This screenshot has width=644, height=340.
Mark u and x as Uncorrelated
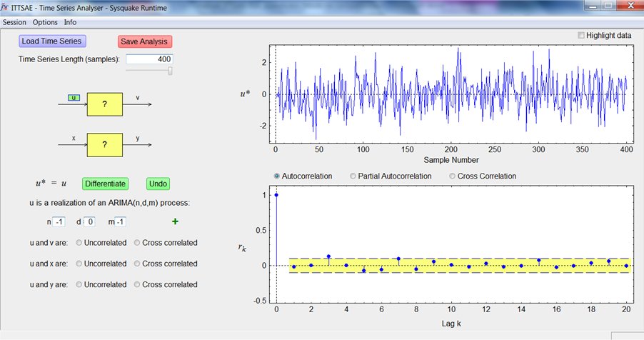click(x=79, y=264)
